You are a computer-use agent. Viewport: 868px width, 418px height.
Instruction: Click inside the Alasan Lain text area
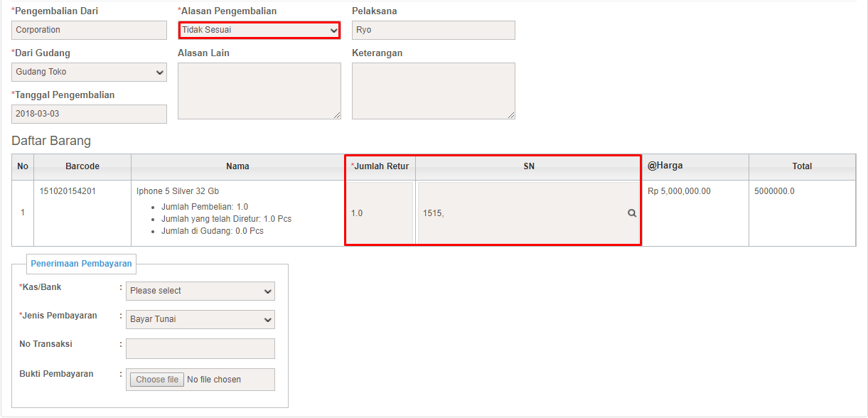coord(259,90)
